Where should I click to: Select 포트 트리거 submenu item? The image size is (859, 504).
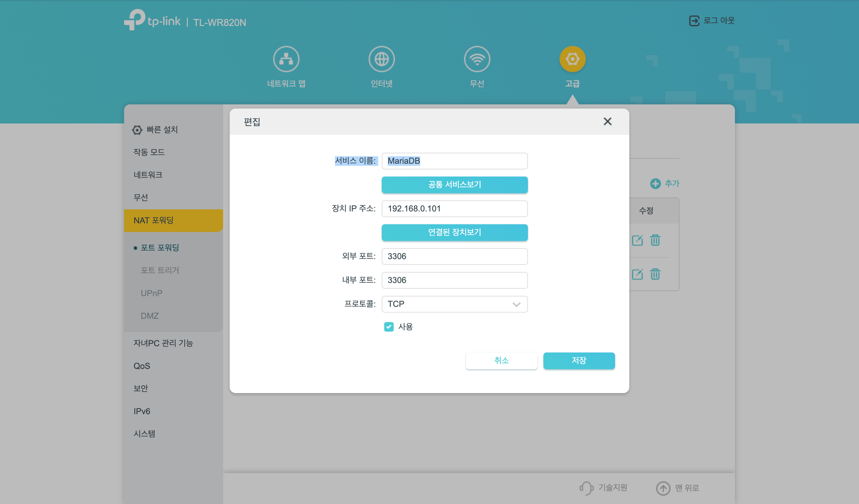(x=160, y=270)
